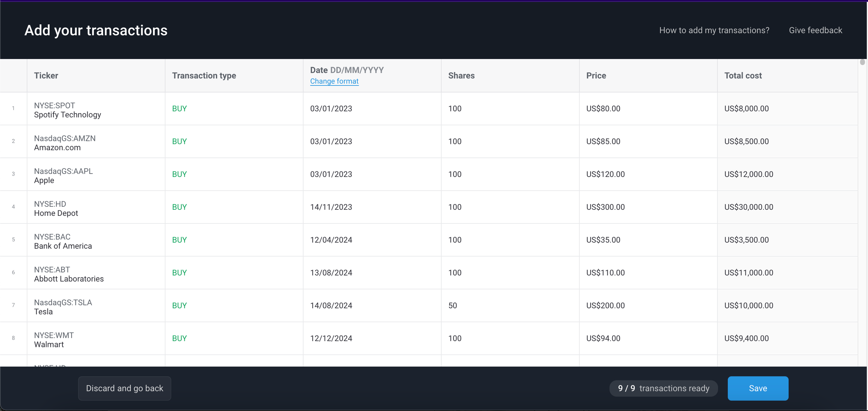Click Discard and go back button
The height and width of the screenshot is (411, 868).
tap(124, 388)
